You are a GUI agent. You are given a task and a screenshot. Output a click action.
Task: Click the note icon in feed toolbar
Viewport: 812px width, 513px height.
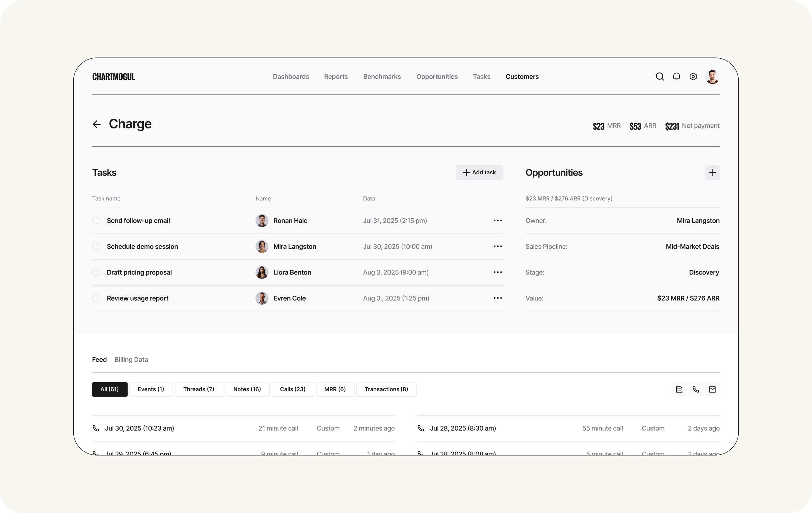coord(679,389)
